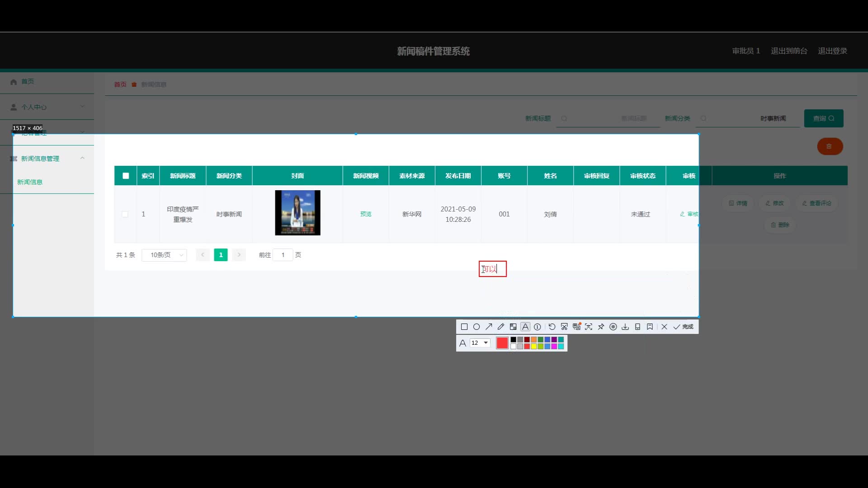Select the pencil brush tool
The image size is (868, 488).
pos(501,327)
